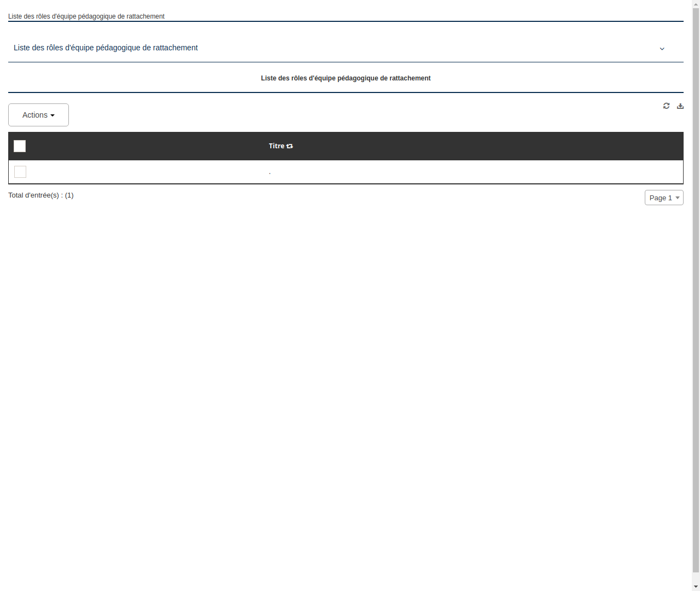This screenshot has height=591, width=700.
Task: Download the table data
Action: pos(680,106)
